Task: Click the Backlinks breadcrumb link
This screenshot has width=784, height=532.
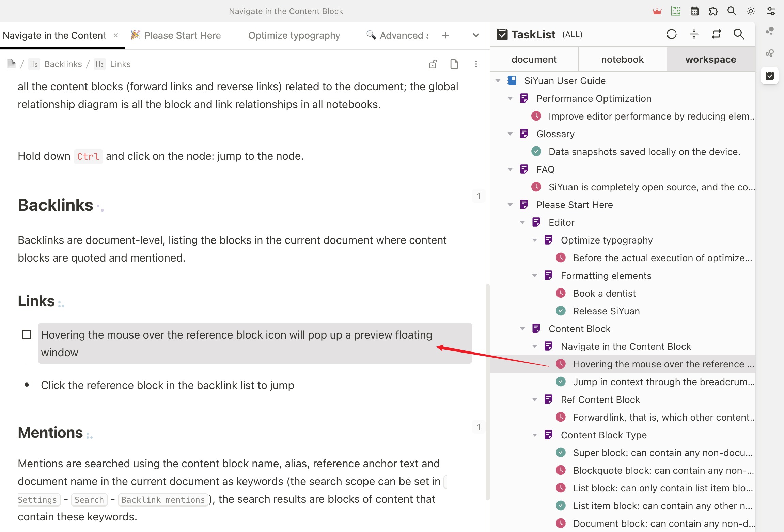Action: pyautogui.click(x=63, y=64)
